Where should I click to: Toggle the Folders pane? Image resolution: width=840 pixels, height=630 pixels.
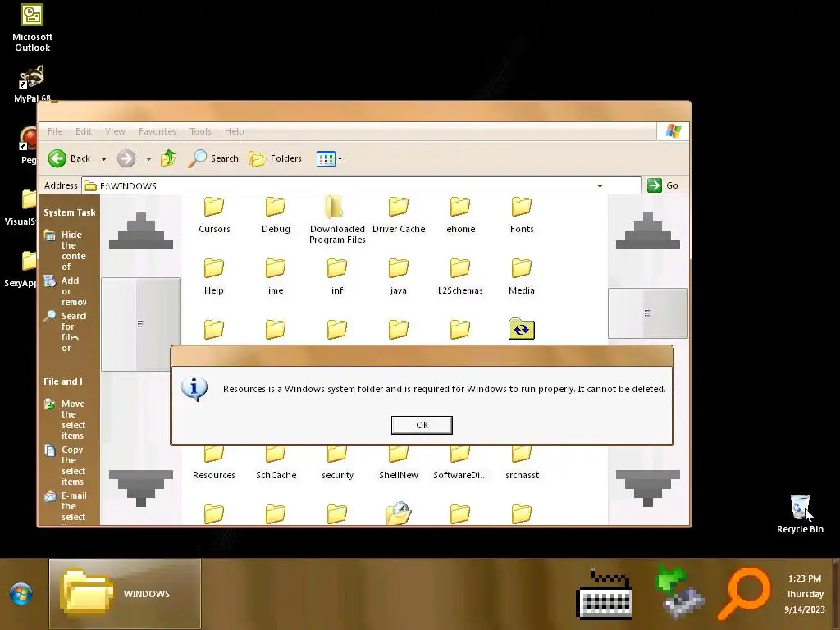[x=276, y=158]
